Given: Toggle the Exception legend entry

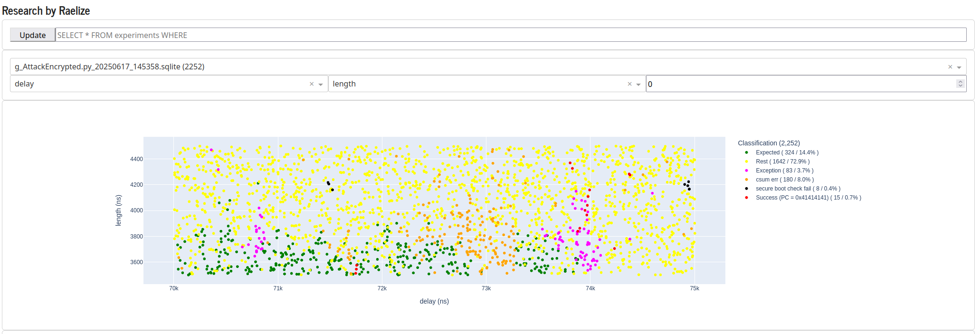Looking at the screenshot, I should click(x=784, y=171).
